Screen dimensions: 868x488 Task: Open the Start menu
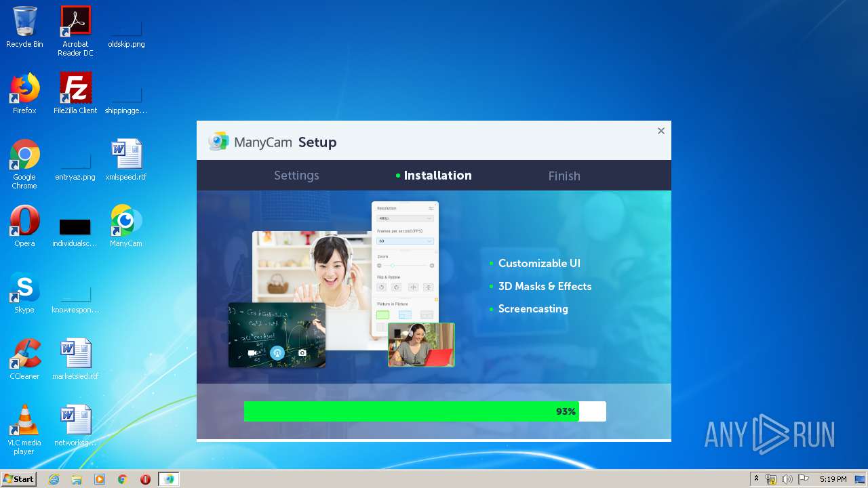click(18, 479)
